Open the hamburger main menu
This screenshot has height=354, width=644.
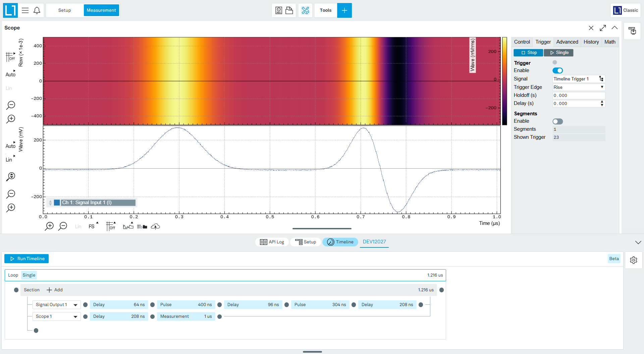pyautogui.click(x=25, y=10)
